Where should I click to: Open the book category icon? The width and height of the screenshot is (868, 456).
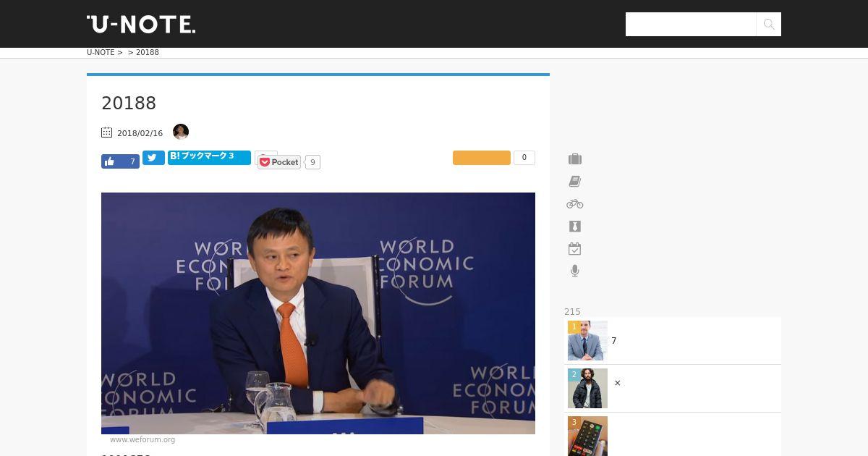pyautogui.click(x=575, y=182)
